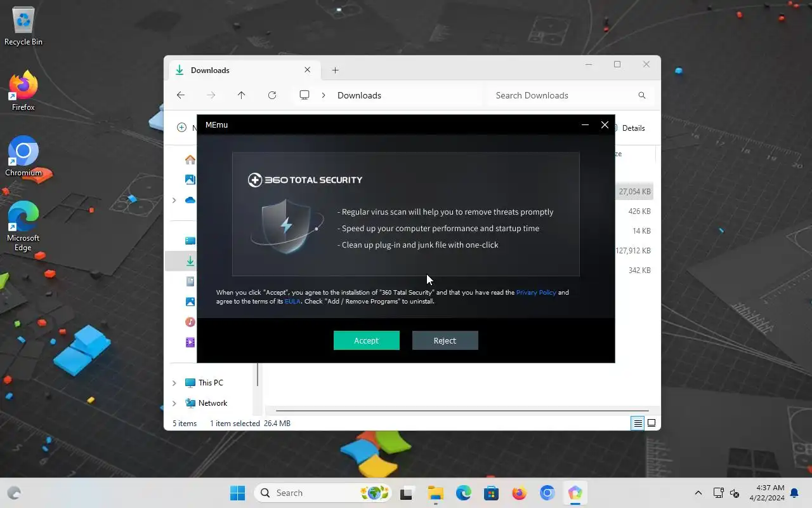Viewport: 812px width, 508px height.
Task: Expand Network in navigation pane
Action: pyautogui.click(x=174, y=403)
